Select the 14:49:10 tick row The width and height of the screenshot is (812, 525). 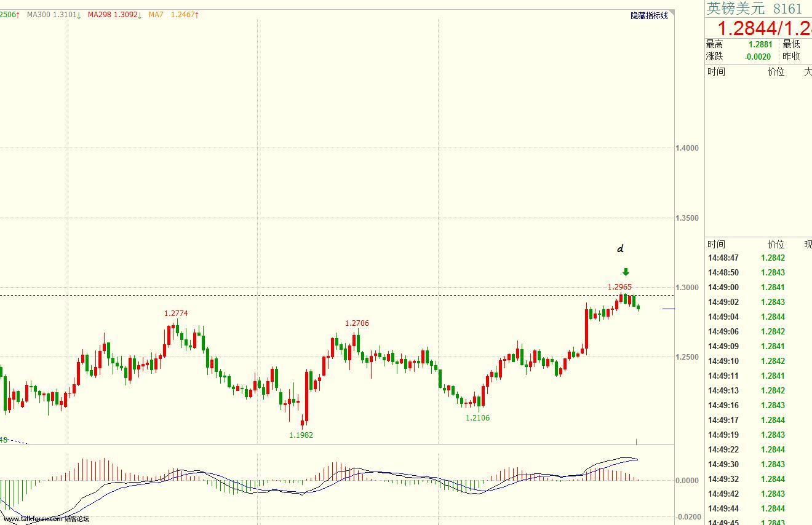(758, 361)
